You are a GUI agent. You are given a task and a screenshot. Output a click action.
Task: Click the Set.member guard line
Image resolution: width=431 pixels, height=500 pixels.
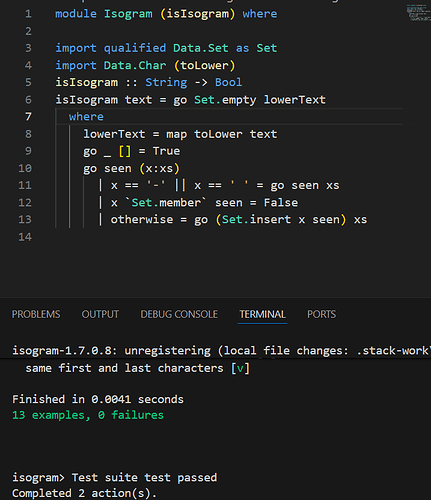pyautogui.click(x=198, y=203)
